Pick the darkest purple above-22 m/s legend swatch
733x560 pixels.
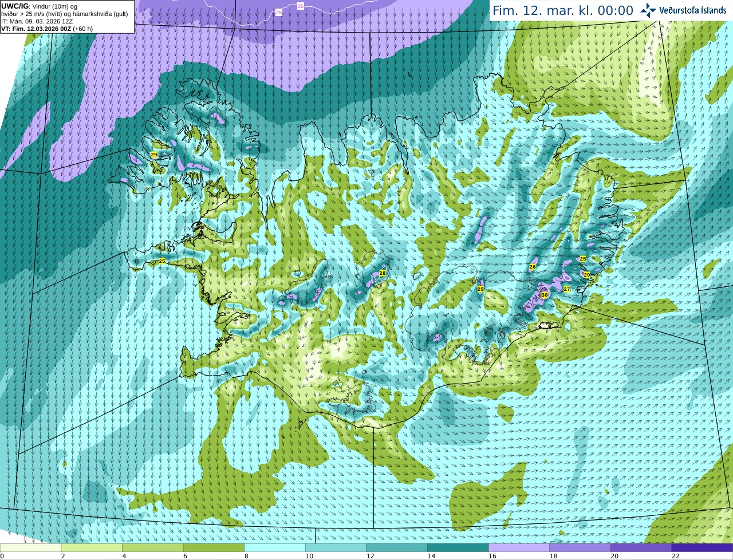702,548
